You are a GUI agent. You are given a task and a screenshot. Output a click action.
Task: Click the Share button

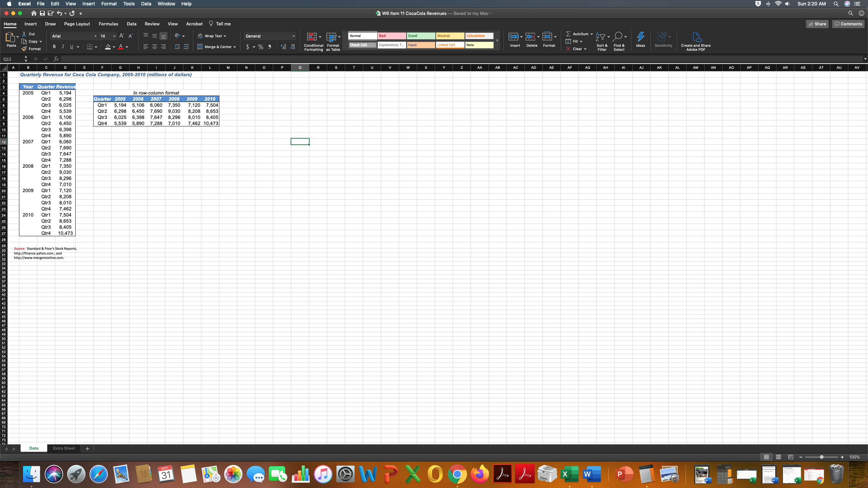pyautogui.click(x=817, y=24)
